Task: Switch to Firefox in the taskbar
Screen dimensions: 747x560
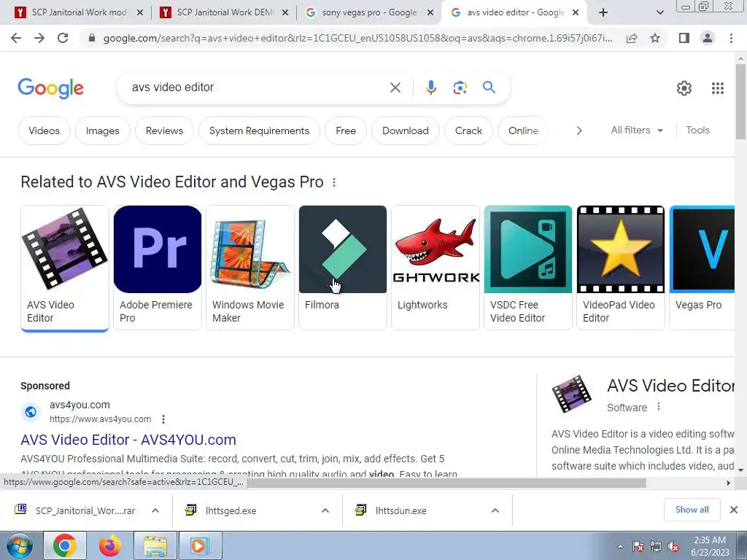Action: (110, 545)
